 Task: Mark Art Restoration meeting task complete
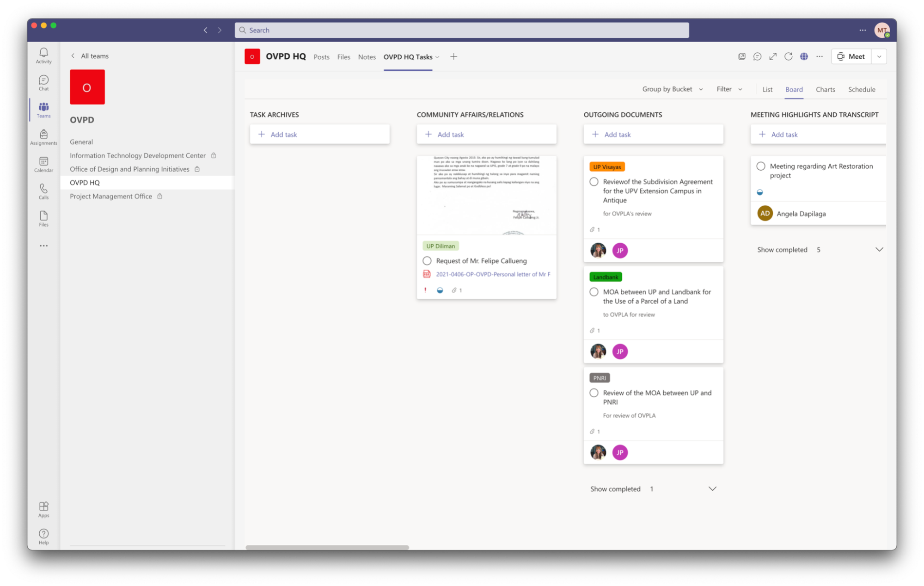pyautogui.click(x=761, y=166)
